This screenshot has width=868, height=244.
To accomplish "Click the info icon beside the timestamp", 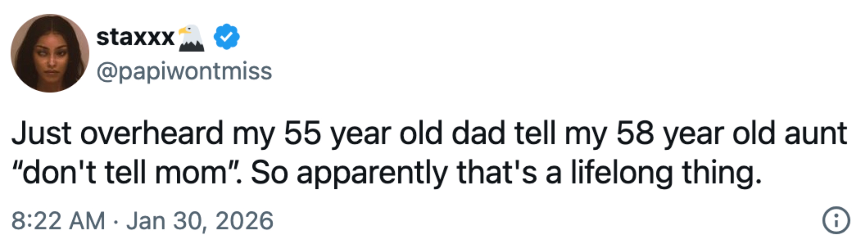I will coord(836,221).
